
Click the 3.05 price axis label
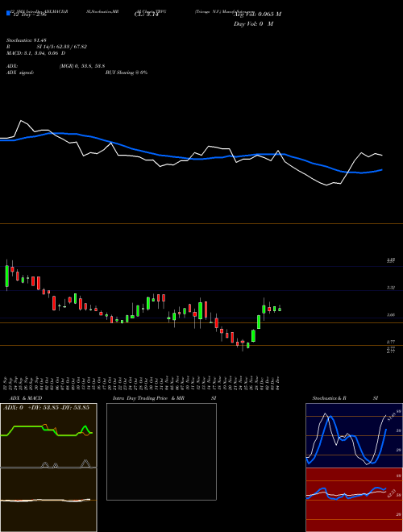[x=390, y=315]
